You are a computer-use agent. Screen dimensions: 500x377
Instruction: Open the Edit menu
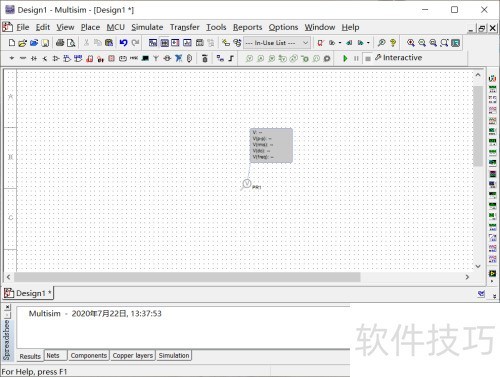point(43,27)
